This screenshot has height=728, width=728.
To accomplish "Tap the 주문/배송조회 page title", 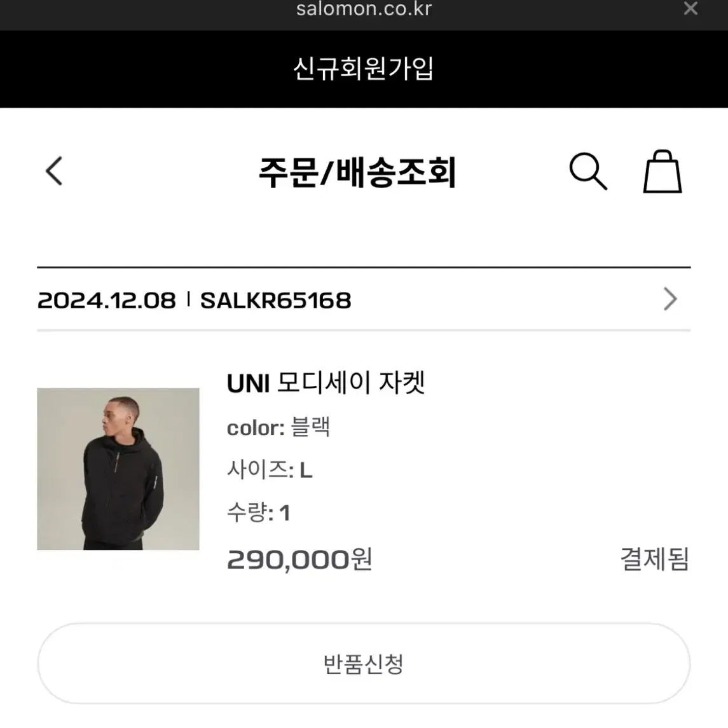I will click(357, 172).
